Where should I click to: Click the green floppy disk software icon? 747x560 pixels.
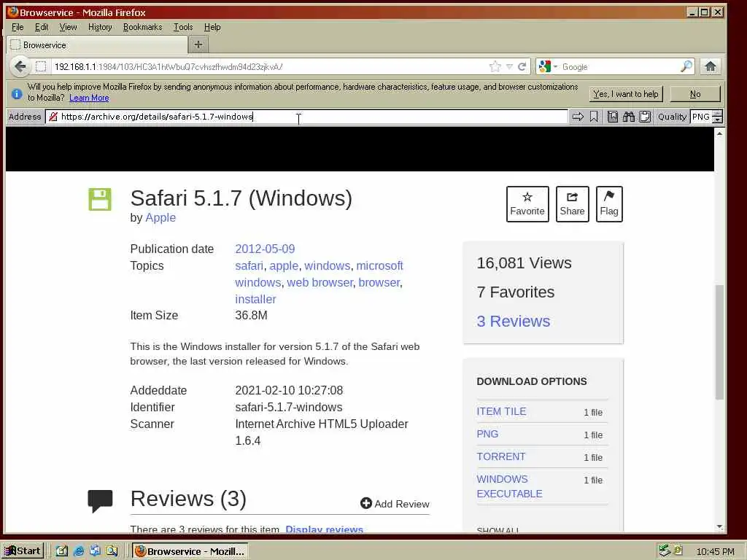pyautogui.click(x=99, y=199)
